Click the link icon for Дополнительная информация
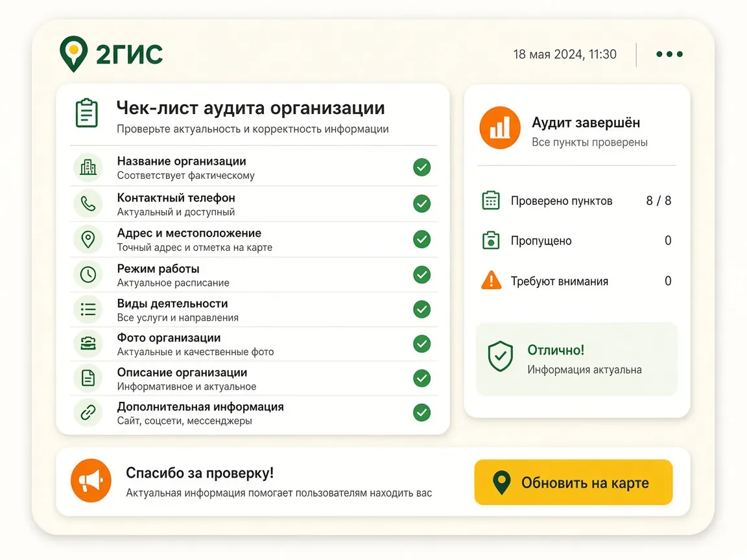Screen dimensions: 747x560 [88, 412]
